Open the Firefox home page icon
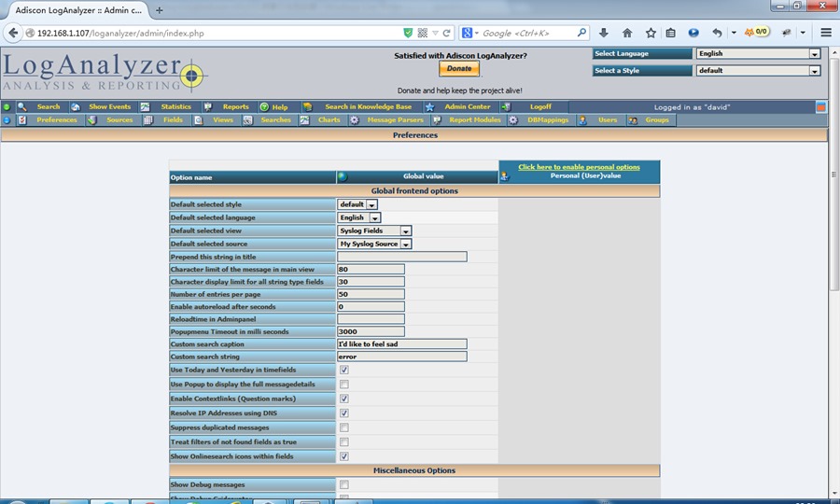 tap(627, 33)
